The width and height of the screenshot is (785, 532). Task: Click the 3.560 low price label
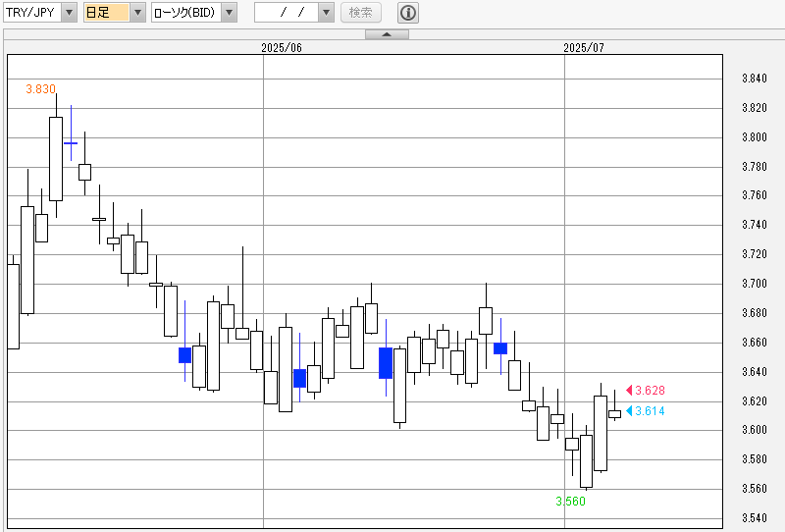pos(571,502)
